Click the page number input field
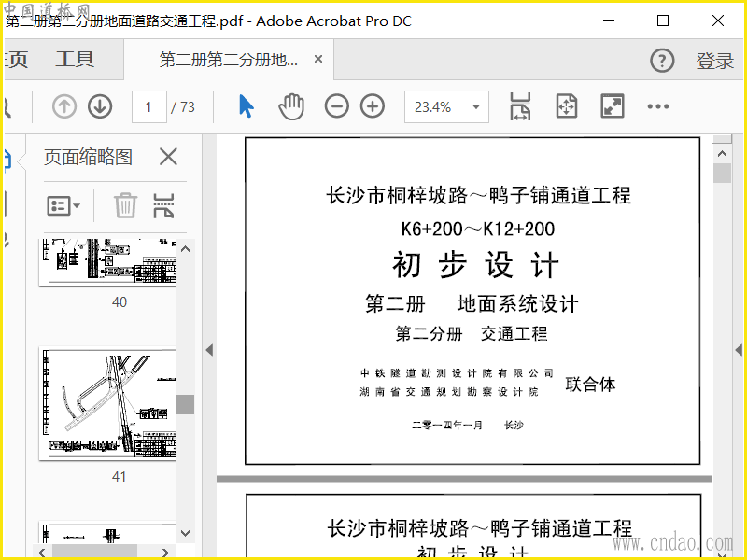Screen dimensions: 747x560 (149, 106)
